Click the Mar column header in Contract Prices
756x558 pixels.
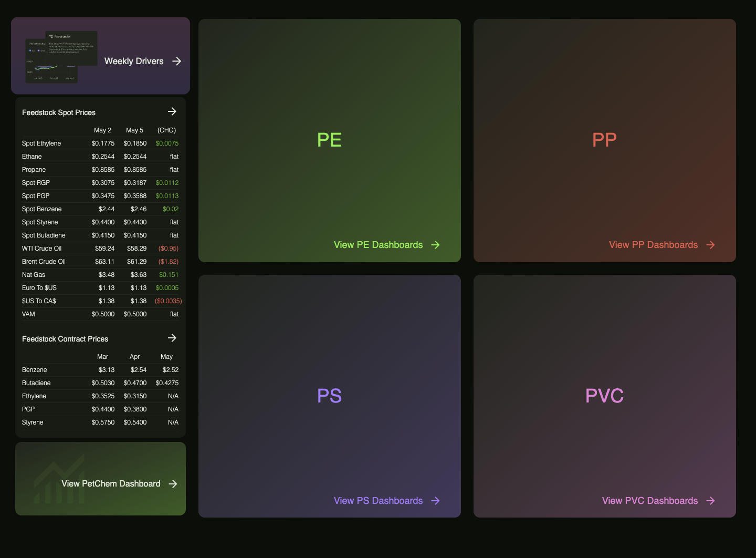tap(102, 357)
